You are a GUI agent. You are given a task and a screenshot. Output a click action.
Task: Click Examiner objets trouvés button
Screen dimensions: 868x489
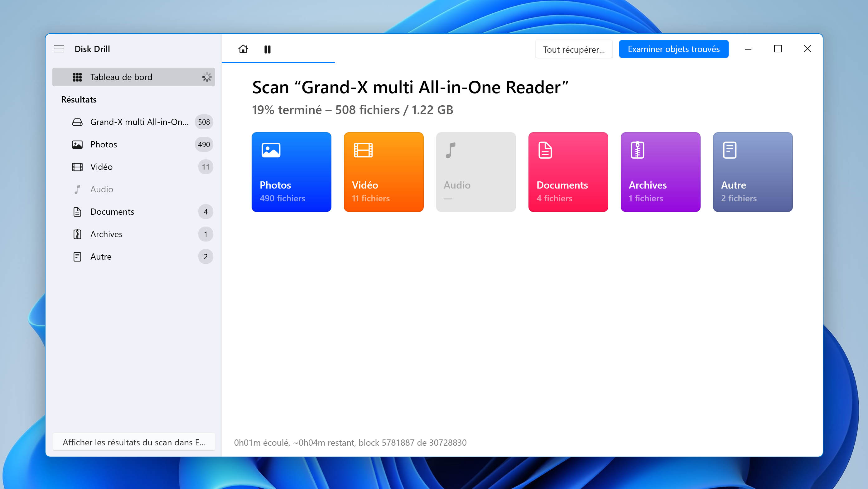click(x=674, y=49)
